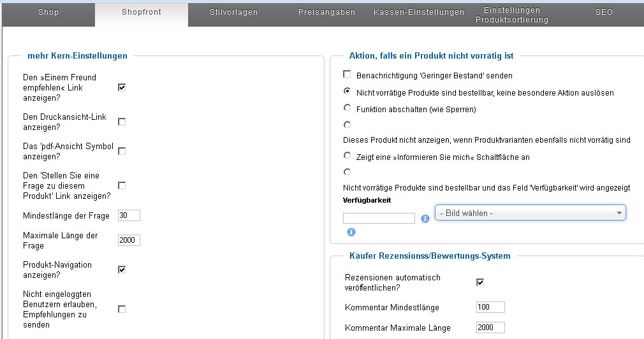The height and width of the screenshot is (339, 644).
Task: Disable the 'Einem Freund empfehlen' link checkbox
Action: [122, 87]
